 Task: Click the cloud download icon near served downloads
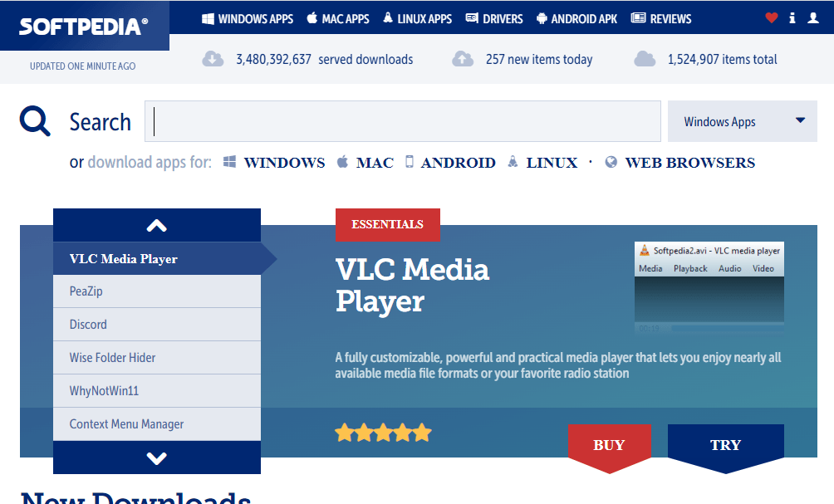pos(213,59)
